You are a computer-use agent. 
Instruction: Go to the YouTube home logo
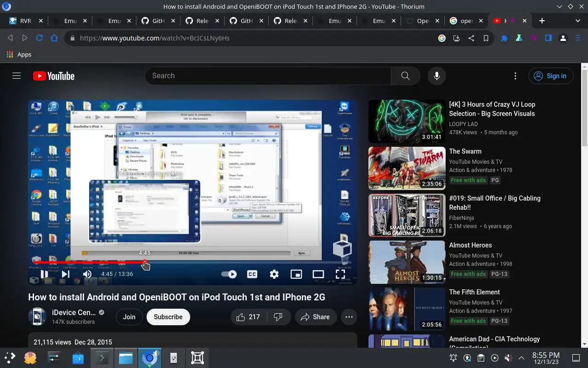pyautogui.click(x=54, y=76)
